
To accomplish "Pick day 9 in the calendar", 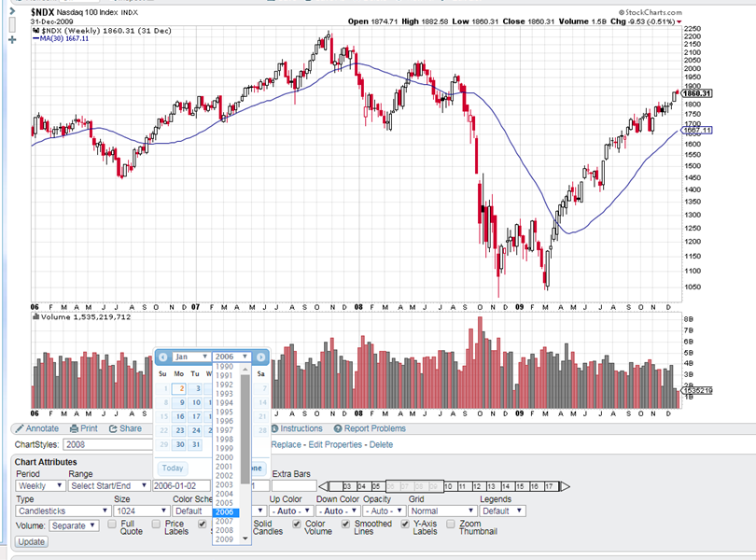I will coord(179,402).
